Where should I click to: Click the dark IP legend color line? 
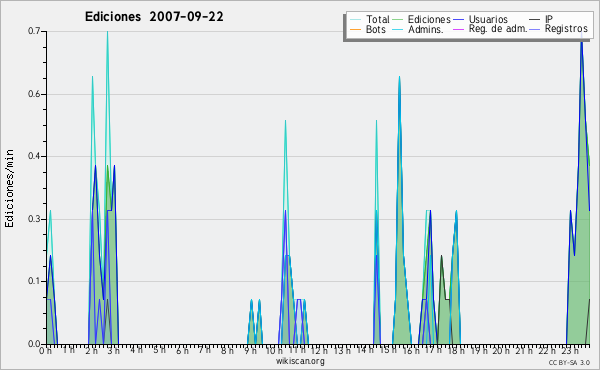coord(535,20)
